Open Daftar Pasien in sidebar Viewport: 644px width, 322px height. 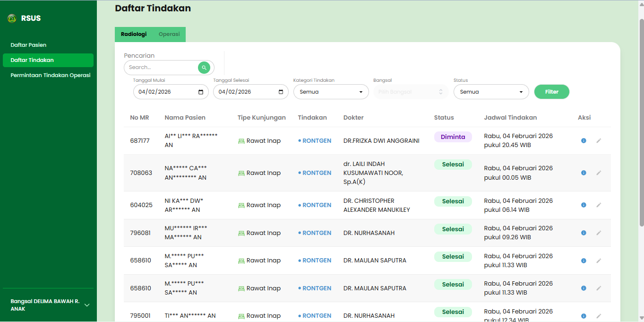click(28, 45)
